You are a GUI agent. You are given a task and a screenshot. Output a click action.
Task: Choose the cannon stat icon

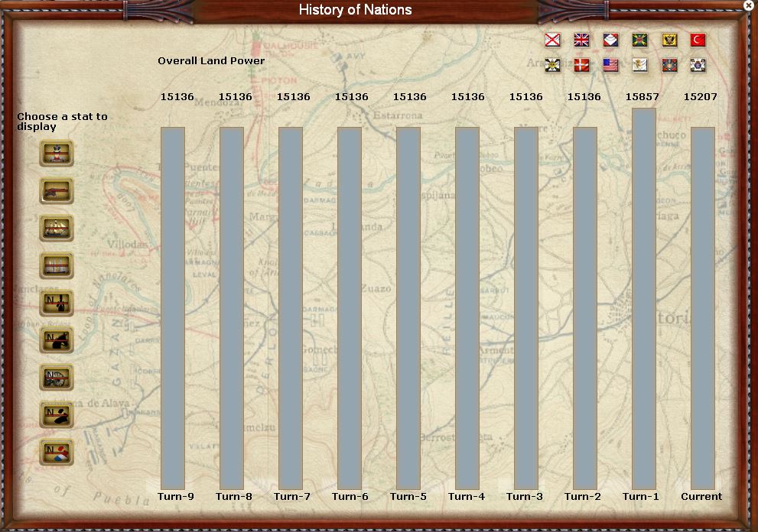(57, 190)
